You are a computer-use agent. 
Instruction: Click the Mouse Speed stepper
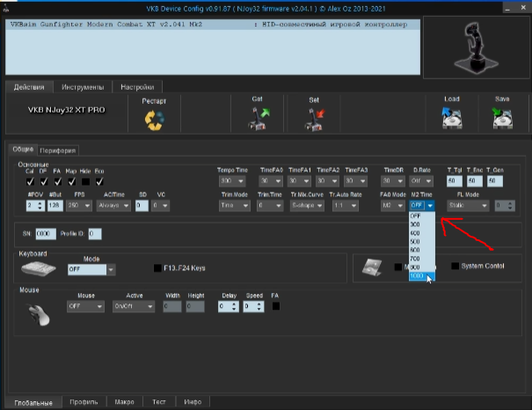(x=253, y=306)
